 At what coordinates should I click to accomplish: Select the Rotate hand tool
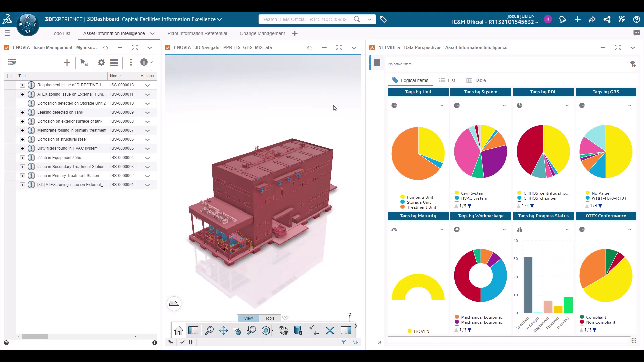[x=237, y=330]
